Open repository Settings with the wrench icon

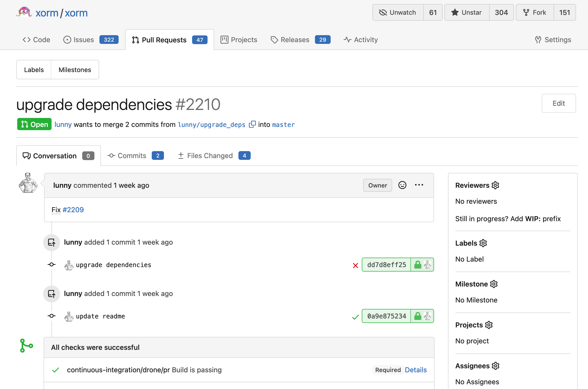pos(553,39)
